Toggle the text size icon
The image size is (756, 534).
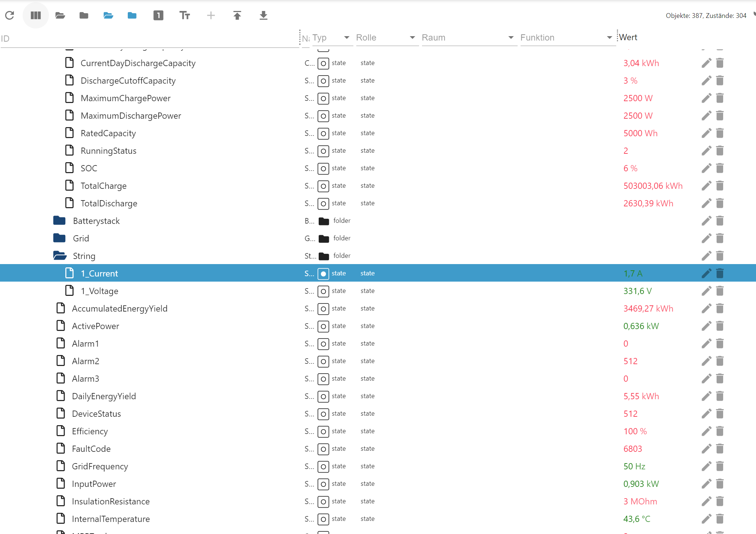click(185, 15)
